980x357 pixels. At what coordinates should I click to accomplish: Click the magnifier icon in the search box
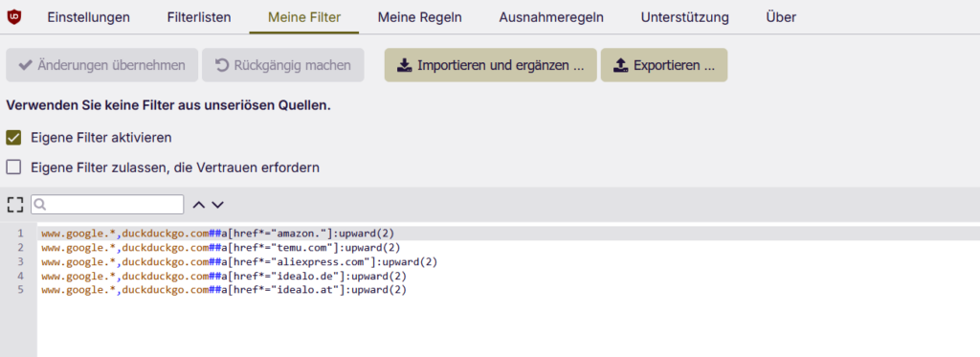point(40,205)
